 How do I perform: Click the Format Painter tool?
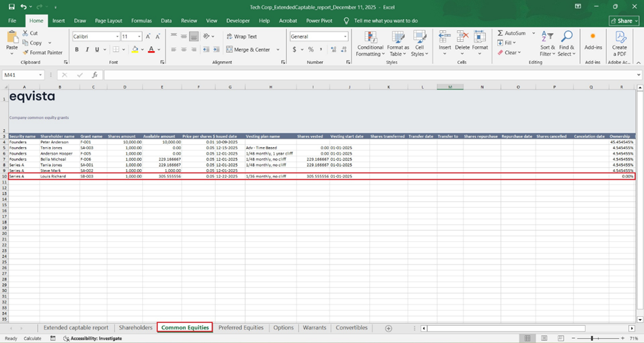pos(43,52)
